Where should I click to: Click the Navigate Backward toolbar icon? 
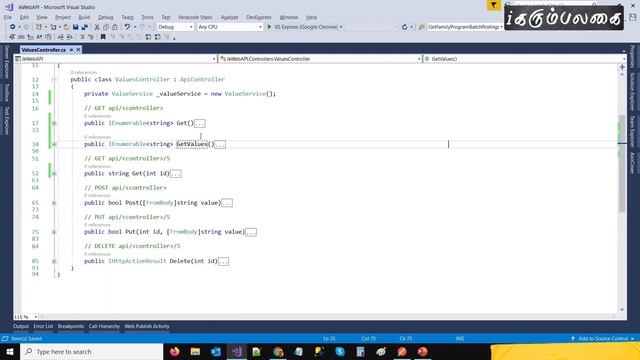point(13,27)
